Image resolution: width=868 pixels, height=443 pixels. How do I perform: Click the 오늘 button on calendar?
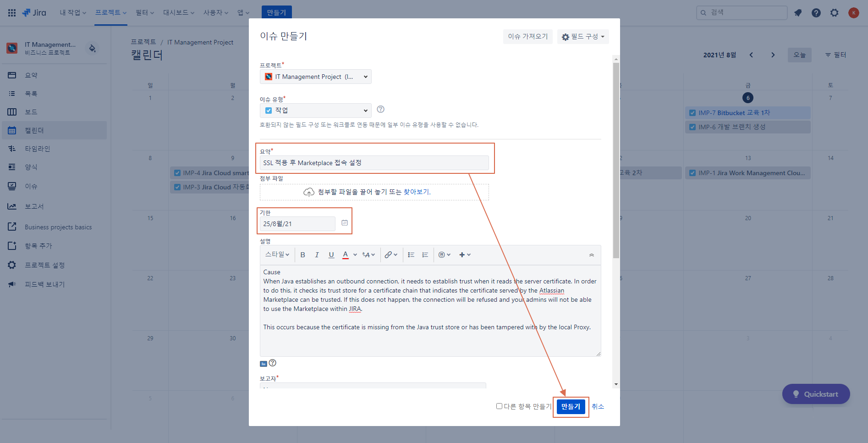(x=800, y=55)
